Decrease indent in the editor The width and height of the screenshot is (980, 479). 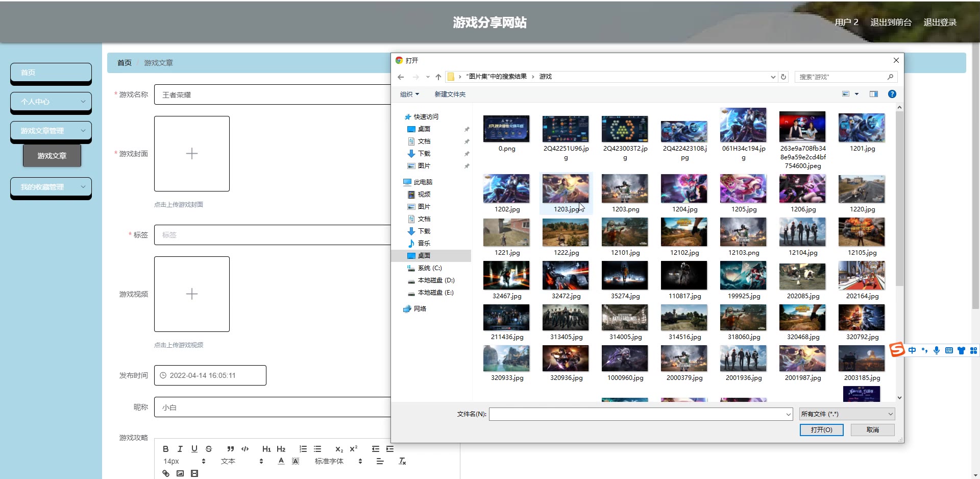(376, 449)
